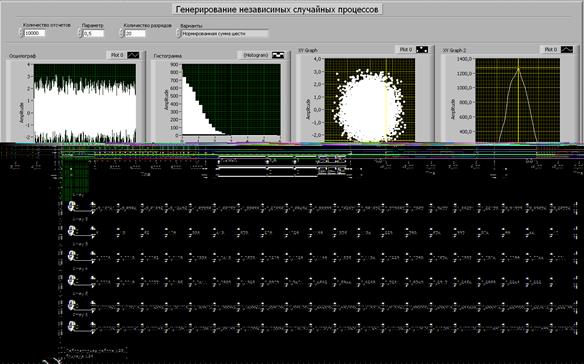This screenshot has width=584, height=364.
Task: Click the Количество отсчетов field with 10000
Action: pos(34,33)
